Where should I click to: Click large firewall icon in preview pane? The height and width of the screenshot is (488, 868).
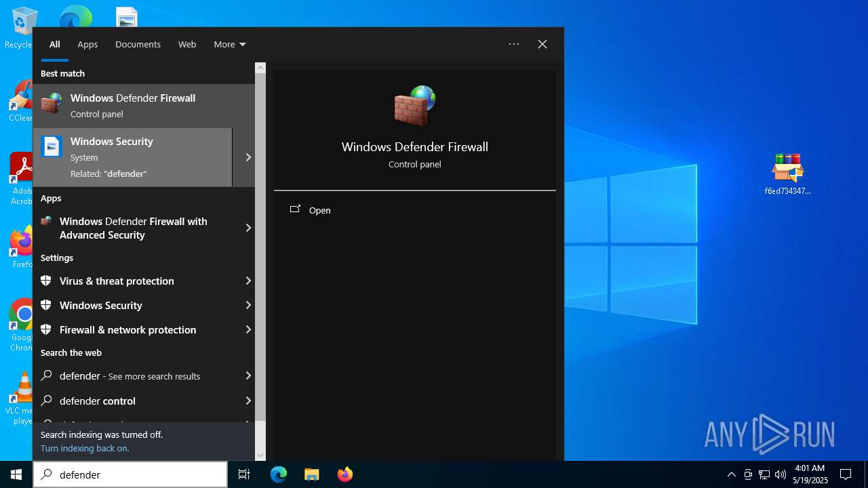pos(414,106)
